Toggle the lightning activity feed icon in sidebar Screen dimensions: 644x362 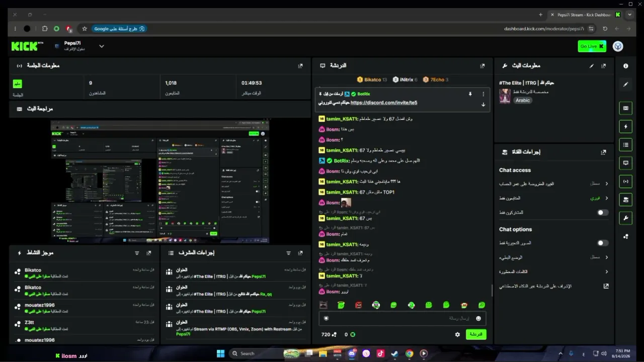pos(625,127)
